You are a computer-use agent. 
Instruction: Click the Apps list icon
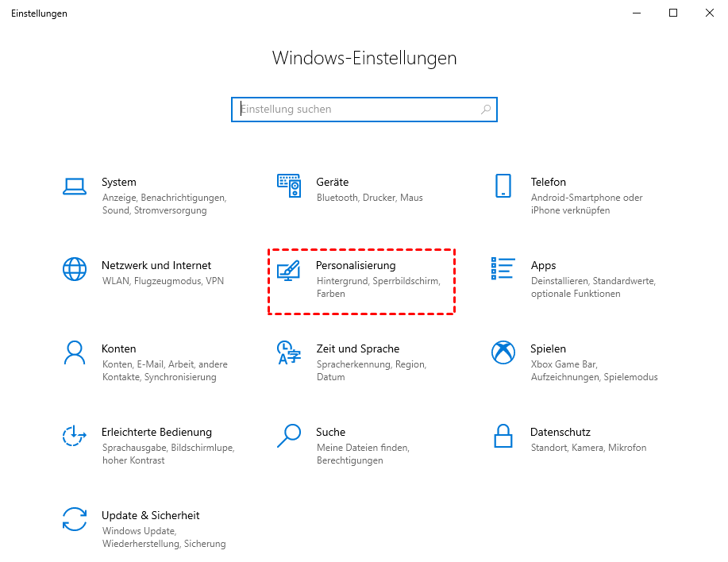pyautogui.click(x=503, y=269)
